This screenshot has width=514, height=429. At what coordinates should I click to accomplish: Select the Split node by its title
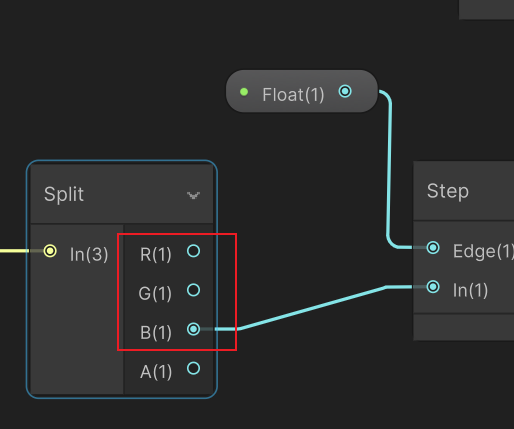click(64, 194)
